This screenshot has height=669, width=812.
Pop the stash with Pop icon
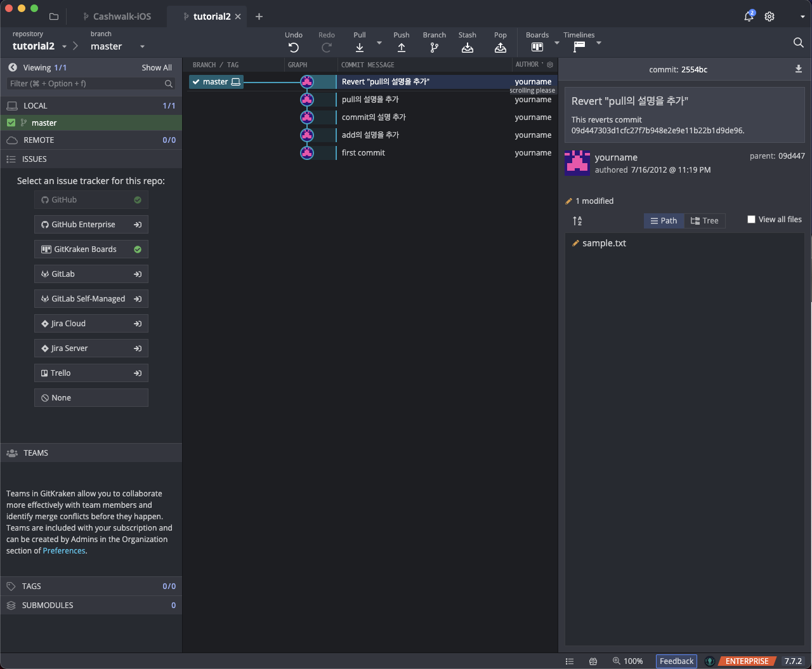click(500, 48)
